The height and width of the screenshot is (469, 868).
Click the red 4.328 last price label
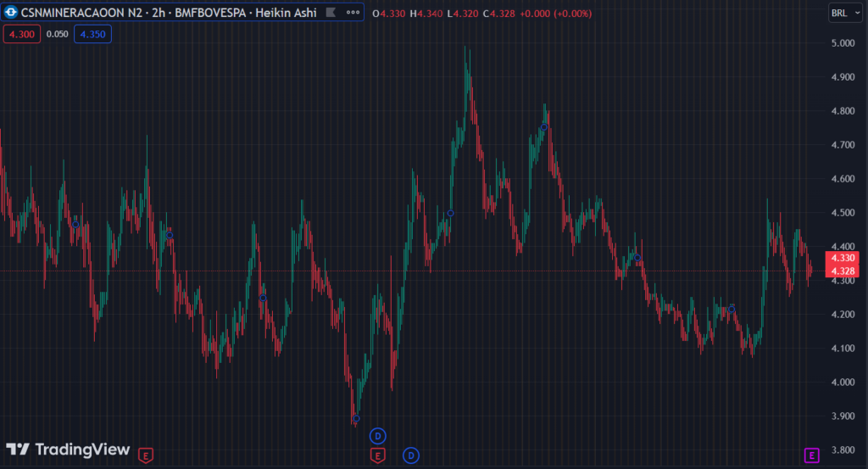[842, 271]
